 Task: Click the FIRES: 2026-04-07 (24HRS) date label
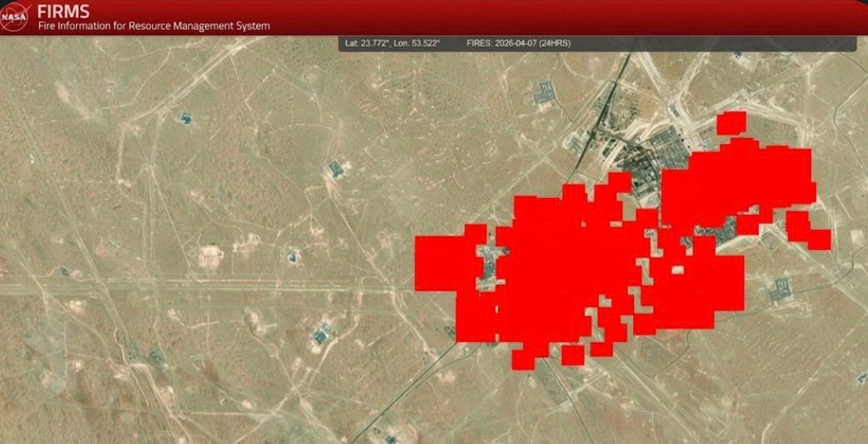coord(518,43)
